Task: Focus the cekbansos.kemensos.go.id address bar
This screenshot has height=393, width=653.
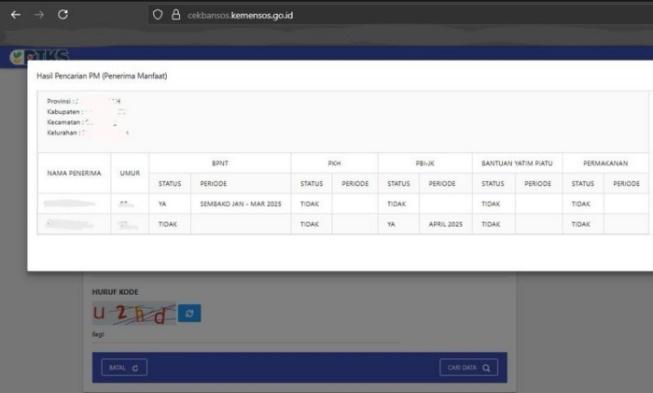Action: tap(400, 15)
